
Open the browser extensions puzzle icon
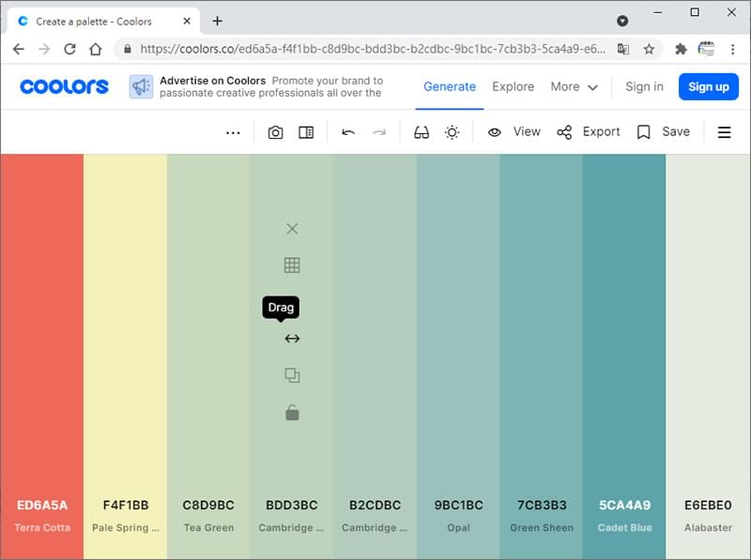pos(681,49)
